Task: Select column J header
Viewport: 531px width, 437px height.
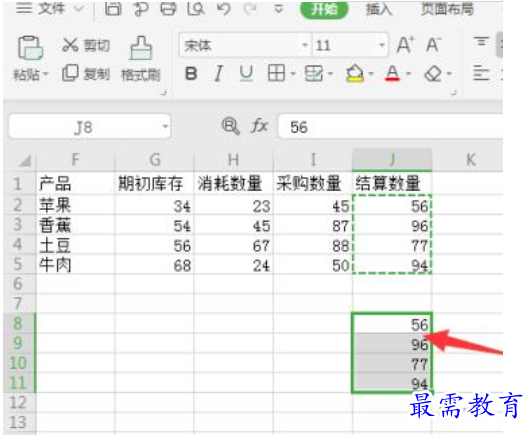Action: pyautogui.click(x=392, y=160)
